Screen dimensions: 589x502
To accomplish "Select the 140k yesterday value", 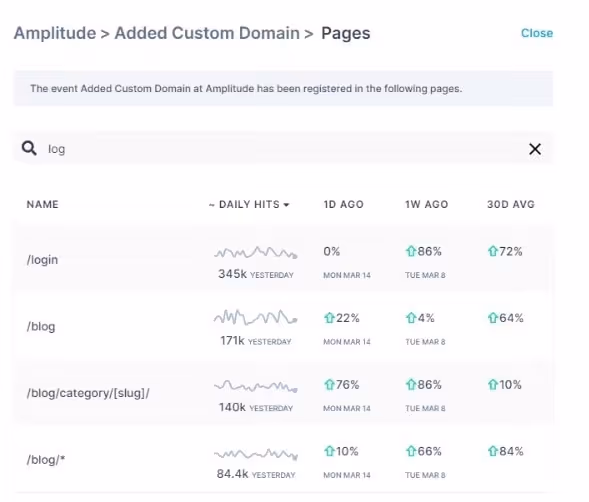I will [x=256, y=407].
